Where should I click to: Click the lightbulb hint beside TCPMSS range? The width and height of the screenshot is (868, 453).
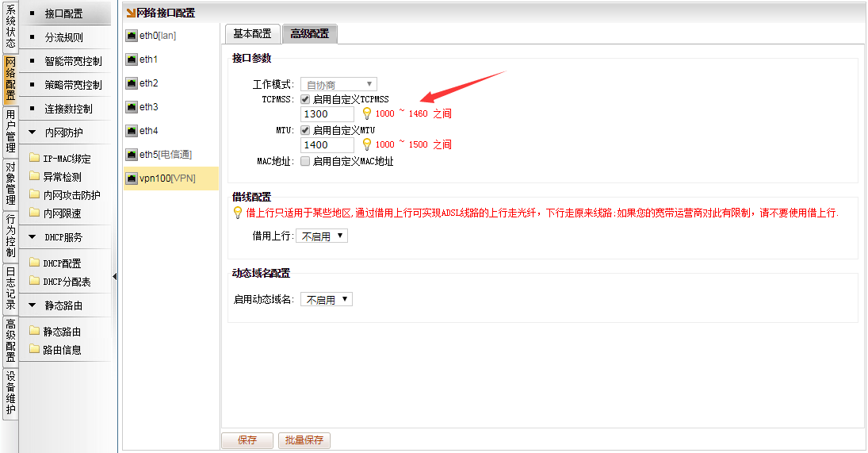coord(366,113)
